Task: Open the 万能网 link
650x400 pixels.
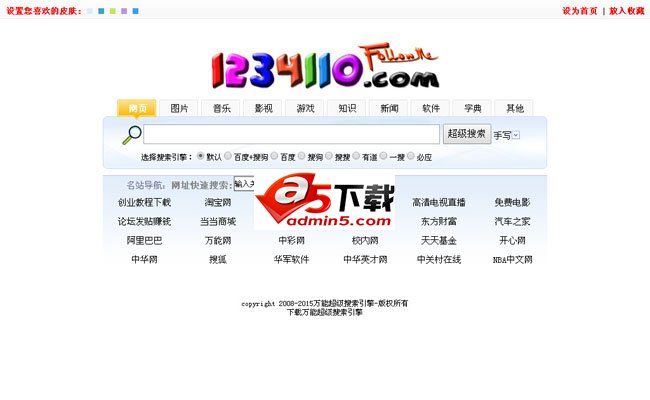Action: tap(218, 240)
